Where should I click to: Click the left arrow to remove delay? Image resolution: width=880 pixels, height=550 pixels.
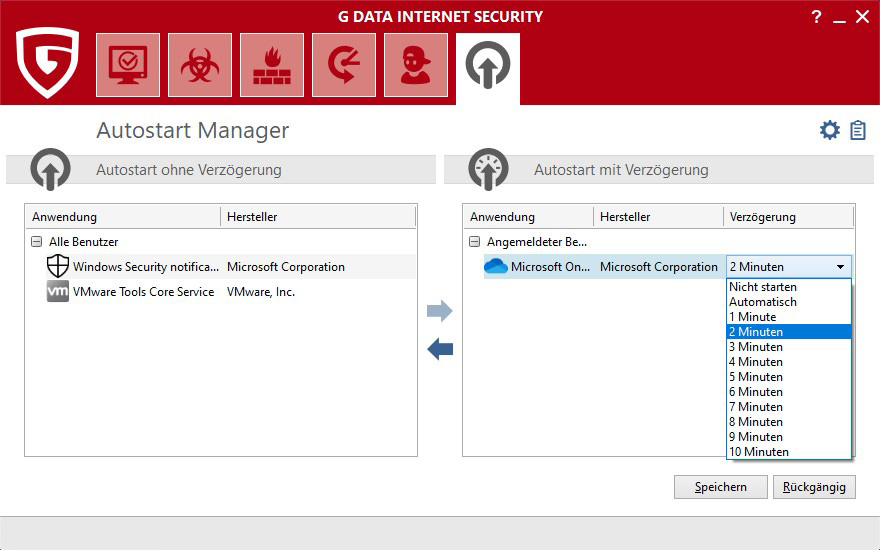(x=440, y=349)
